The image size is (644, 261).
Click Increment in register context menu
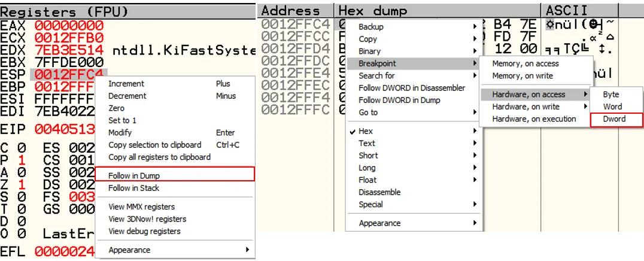126,84
